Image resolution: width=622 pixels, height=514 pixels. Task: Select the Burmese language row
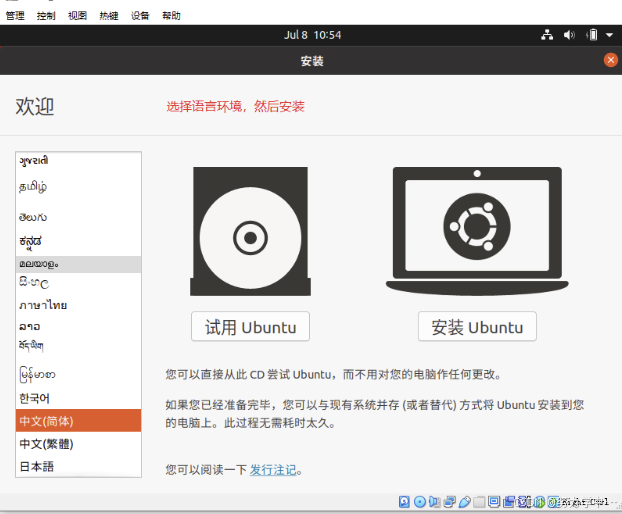click(78, 374)
